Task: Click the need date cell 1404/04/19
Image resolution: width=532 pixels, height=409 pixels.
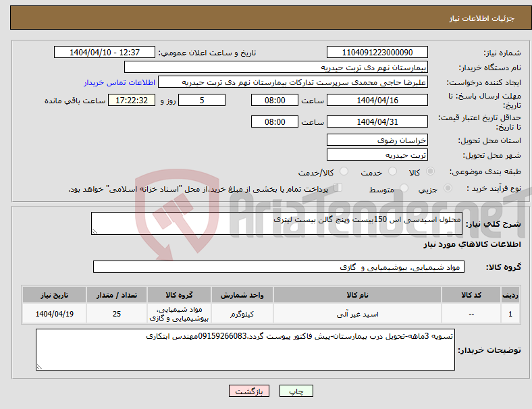Action: 54,314
